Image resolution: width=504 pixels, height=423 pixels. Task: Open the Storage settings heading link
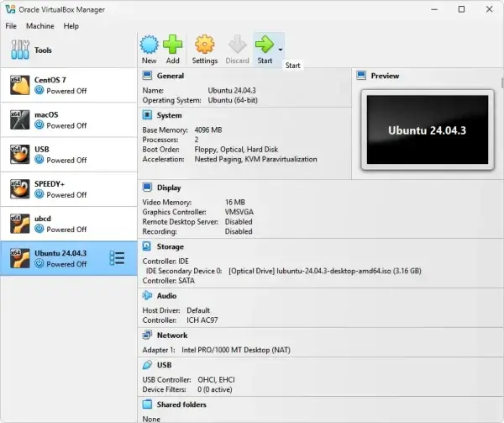pos(171,246)
